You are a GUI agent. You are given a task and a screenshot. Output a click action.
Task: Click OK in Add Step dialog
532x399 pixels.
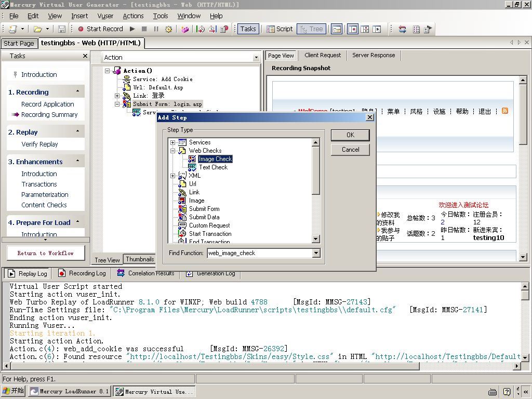tap(350, 135)
